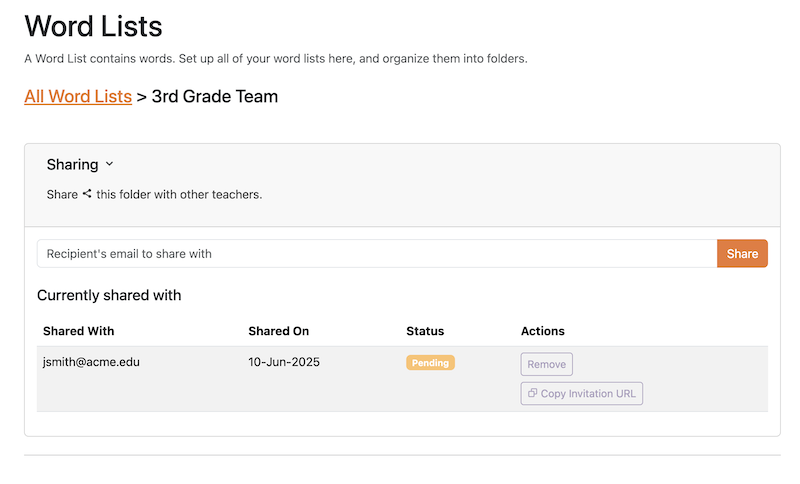Open the All Word Lists breadcrumb link

tap(78, 97)
